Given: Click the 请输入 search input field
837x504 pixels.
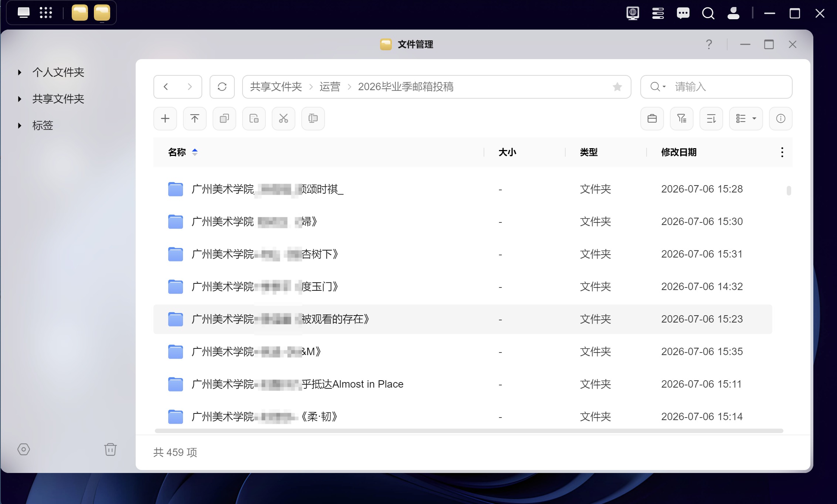Looking at the screenshot, I should pyautogui.click(x=731, y=87).
